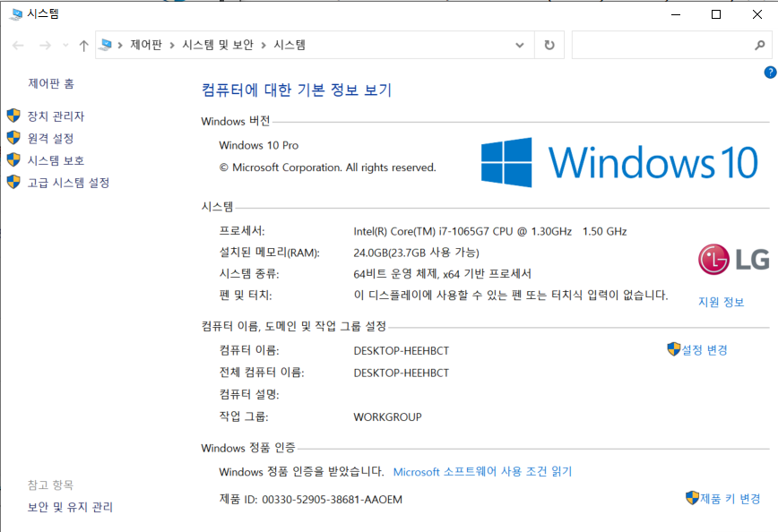The height and width of the screenshot is (532, 778).
Task: Click the computer icon in address bar
Action: [x=105, y=45]
